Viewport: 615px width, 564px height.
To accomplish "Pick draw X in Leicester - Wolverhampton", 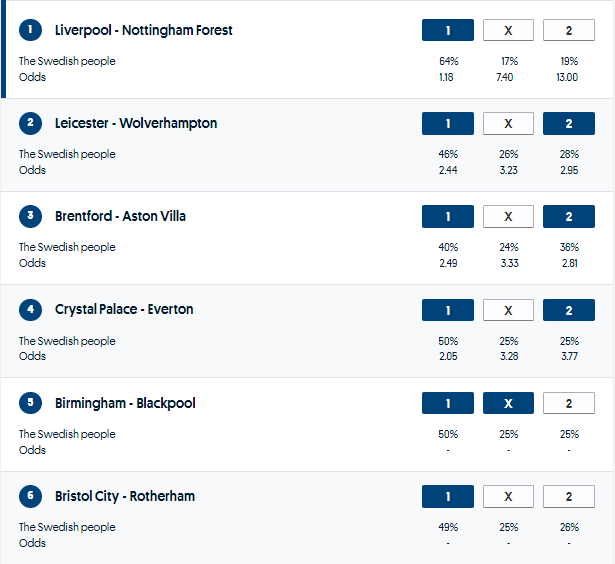I will pyautogui.click(x=508, y=124).
